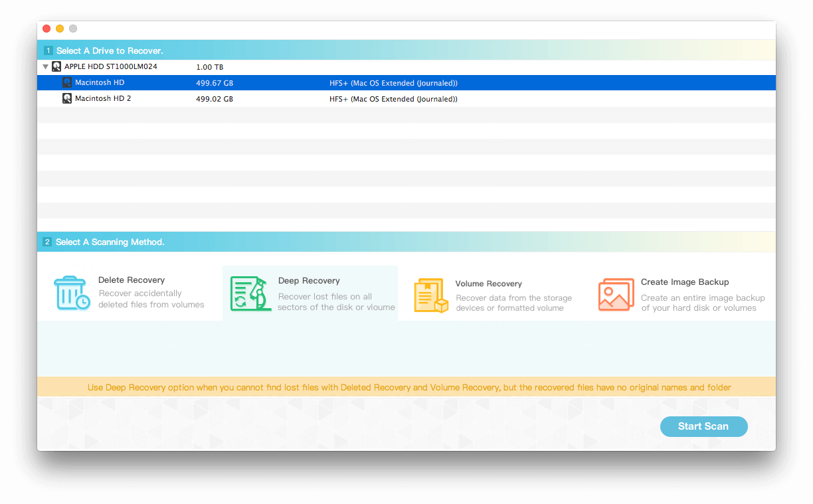Click the Macintosh HD 2 volume icon
This screenshot has width=813, height=504.
tap(67, 99)
